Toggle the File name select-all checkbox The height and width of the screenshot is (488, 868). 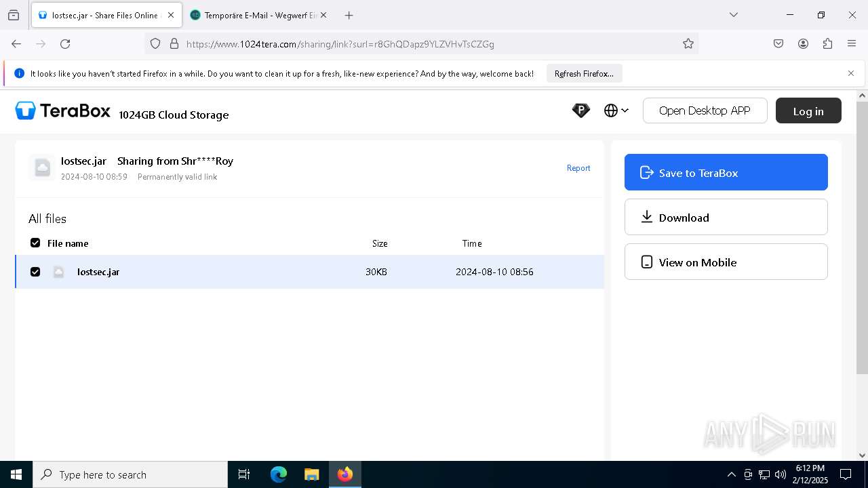(35, 243)
